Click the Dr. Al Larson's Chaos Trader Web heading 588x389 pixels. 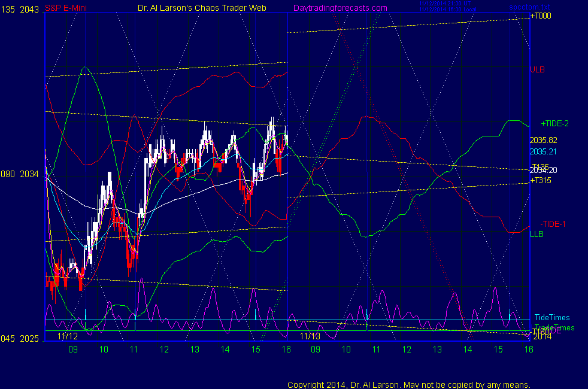202,8
